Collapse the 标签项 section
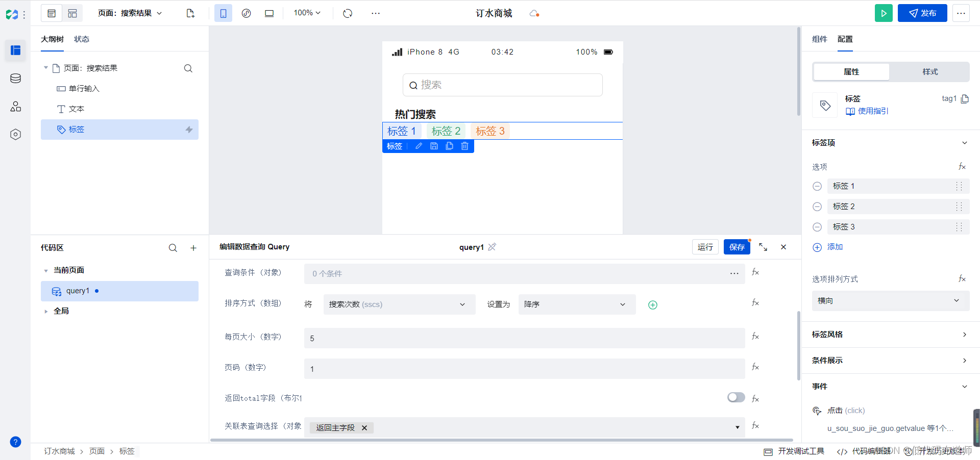This screenshot has height=460, width=980. coord(965,143)
